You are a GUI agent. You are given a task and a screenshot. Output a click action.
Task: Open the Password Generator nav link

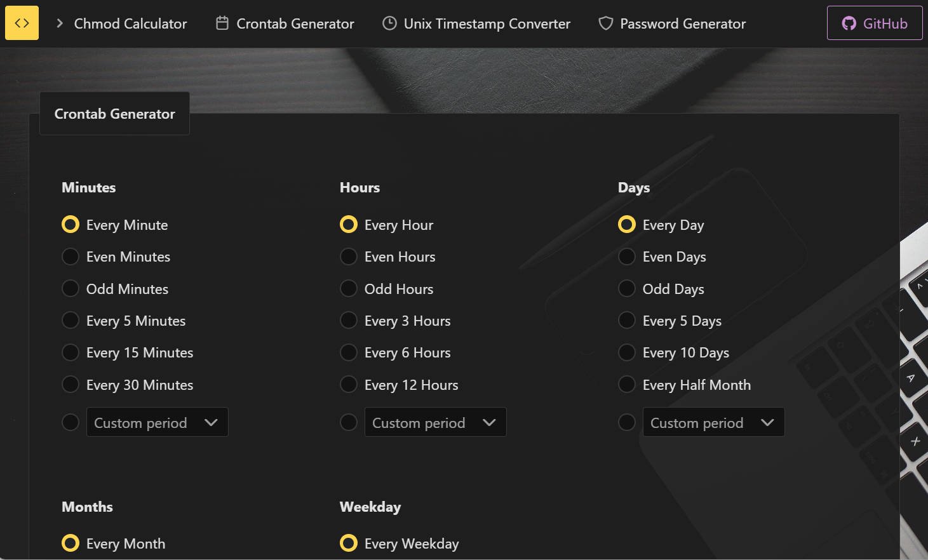point(682,23)
